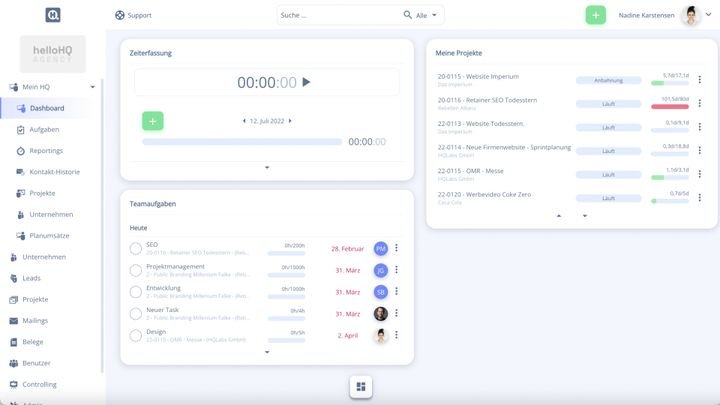The width and height of the screenshot is (720, 405).
Task: Go to previous day before 12. Juli 2022
Action: coord(244,121)
